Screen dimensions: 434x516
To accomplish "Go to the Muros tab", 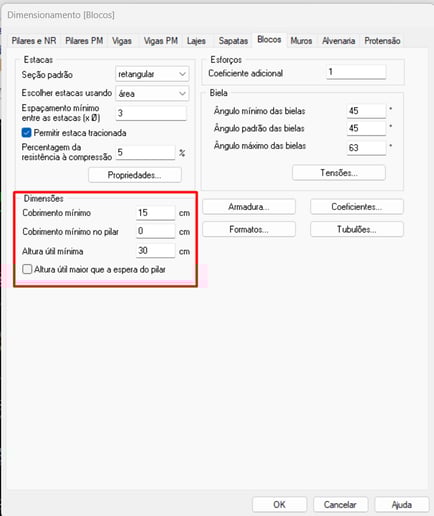I will tap(301, 41).
